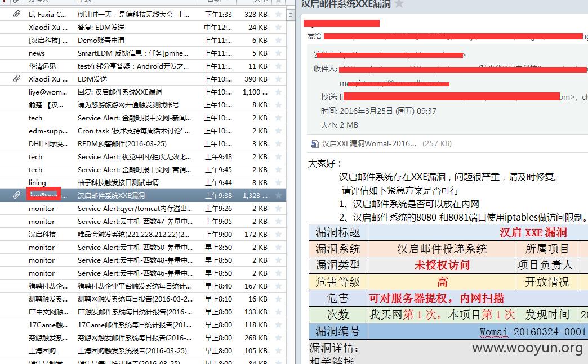
Task: Star the SmartEDM 反馈信息 email from news
Action: point(278,53)
